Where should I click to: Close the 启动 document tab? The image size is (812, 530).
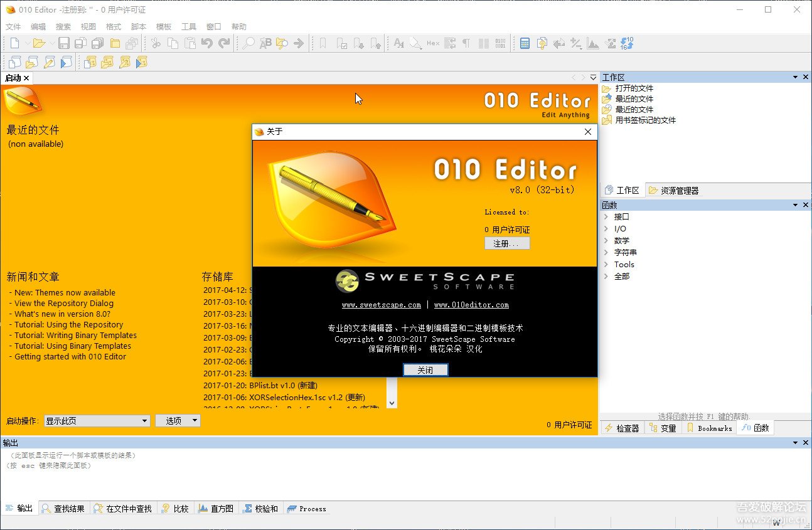point(26,78)
